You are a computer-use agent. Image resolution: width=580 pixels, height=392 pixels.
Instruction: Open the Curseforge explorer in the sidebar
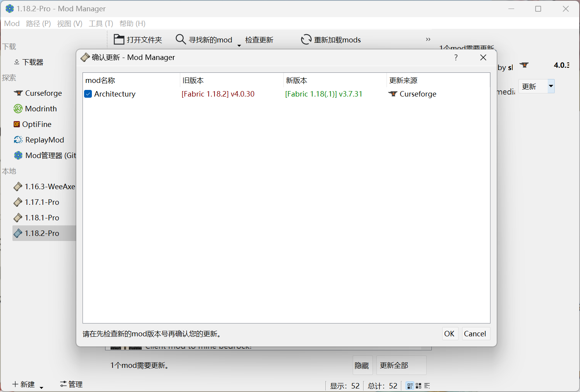43,93
